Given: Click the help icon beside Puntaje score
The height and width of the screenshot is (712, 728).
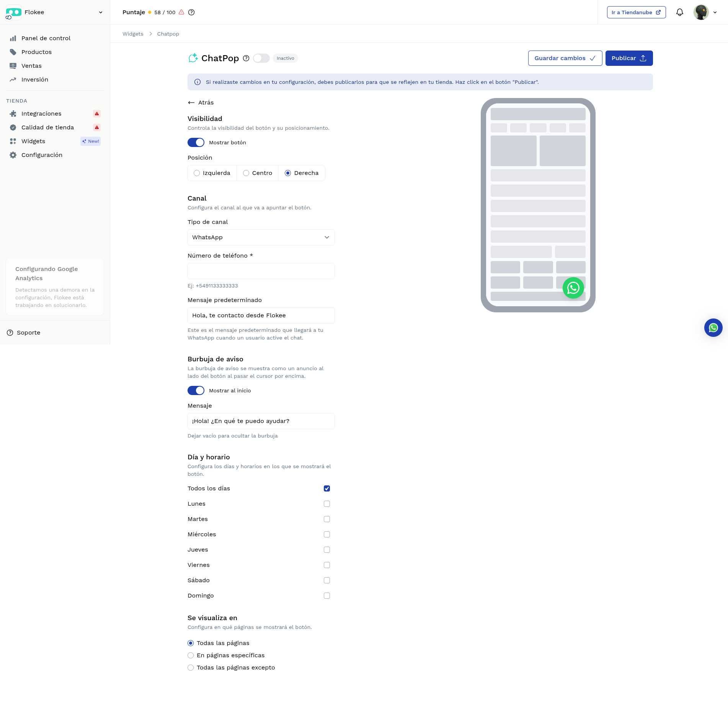Looking at the screenshot, I should 191,12.
